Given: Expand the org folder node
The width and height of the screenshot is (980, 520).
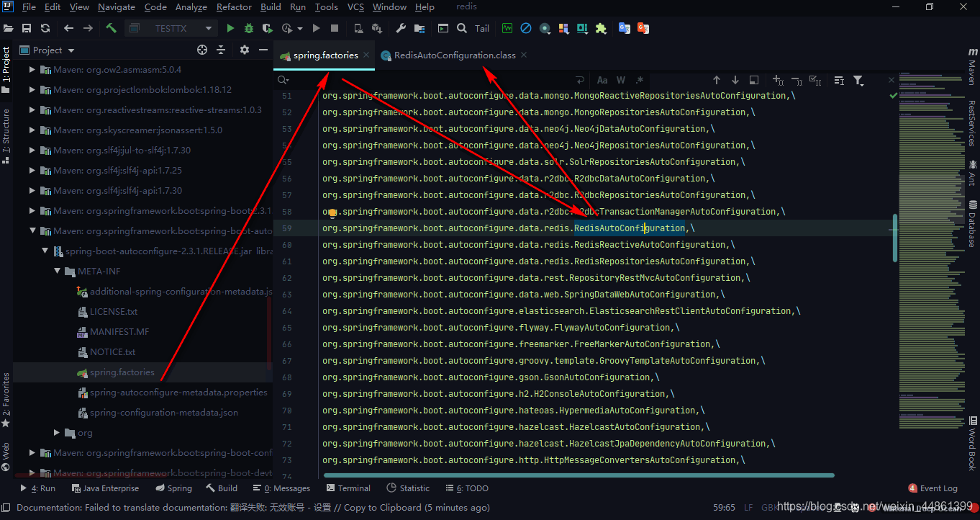Looking at the screenshot, I should [58, 433].
